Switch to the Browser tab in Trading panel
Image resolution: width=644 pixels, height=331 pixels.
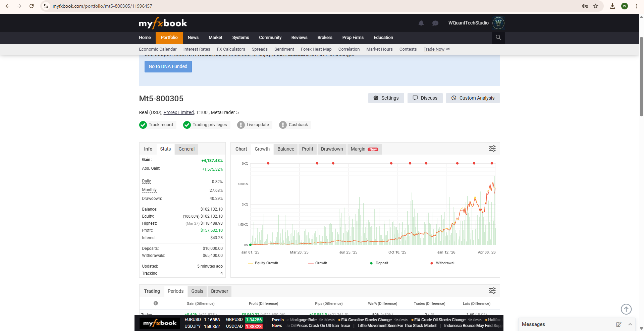coord(220,291)
